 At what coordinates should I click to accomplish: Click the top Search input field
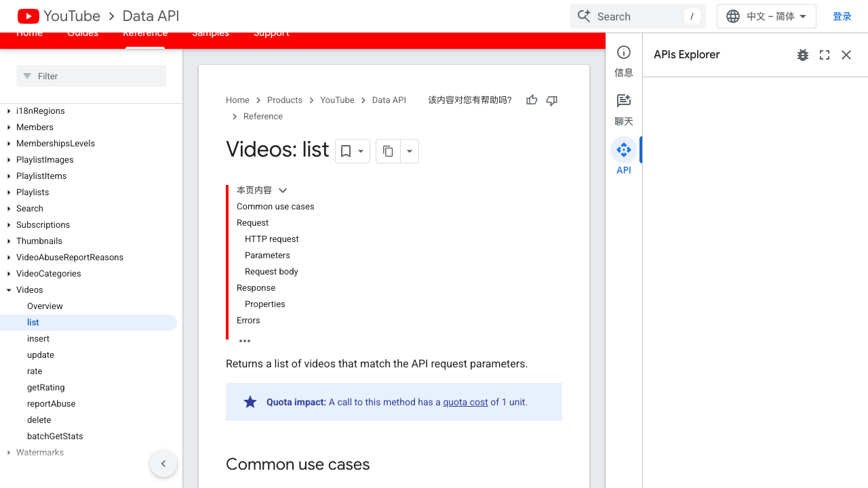coord(638,16)
